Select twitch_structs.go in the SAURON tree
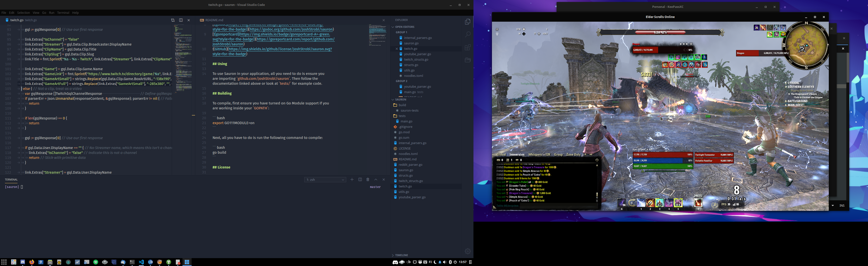The width and height of the screenshot is (868, 266). [410, 181]
